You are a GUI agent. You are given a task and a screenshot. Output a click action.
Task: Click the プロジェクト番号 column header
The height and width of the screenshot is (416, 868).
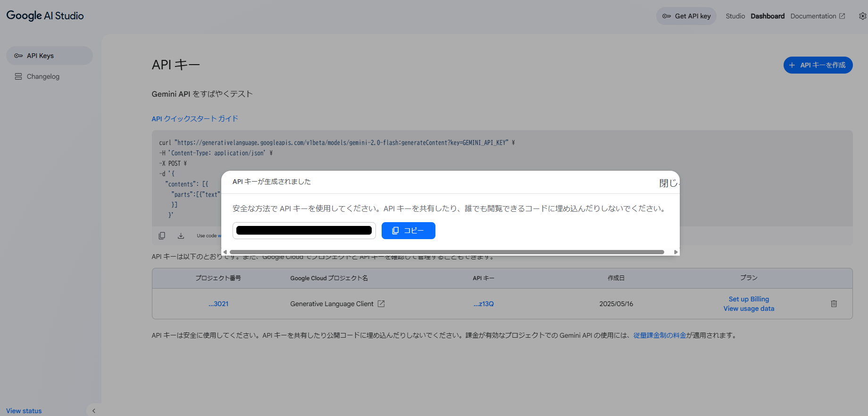point(218,278)
